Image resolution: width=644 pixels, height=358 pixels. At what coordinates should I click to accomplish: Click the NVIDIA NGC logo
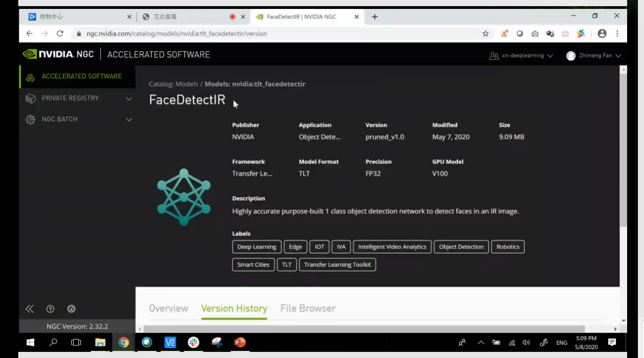click(x=58, y=54)
